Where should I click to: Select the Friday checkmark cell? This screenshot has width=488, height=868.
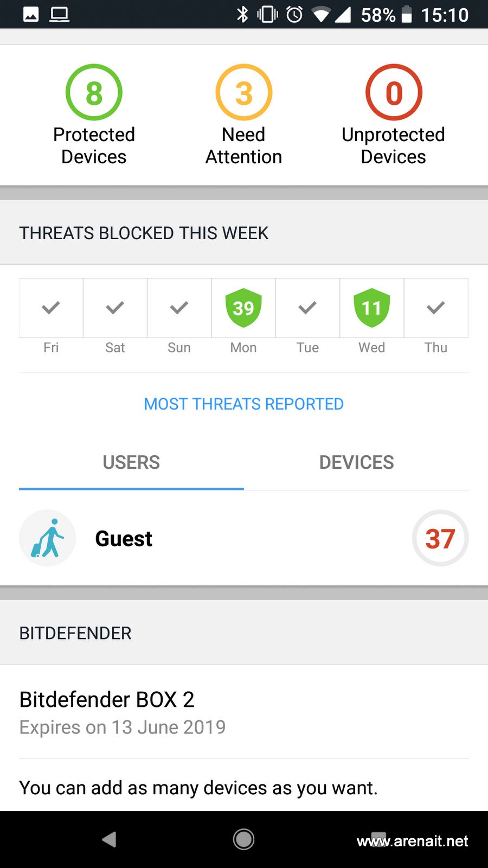tap(51, 308)
